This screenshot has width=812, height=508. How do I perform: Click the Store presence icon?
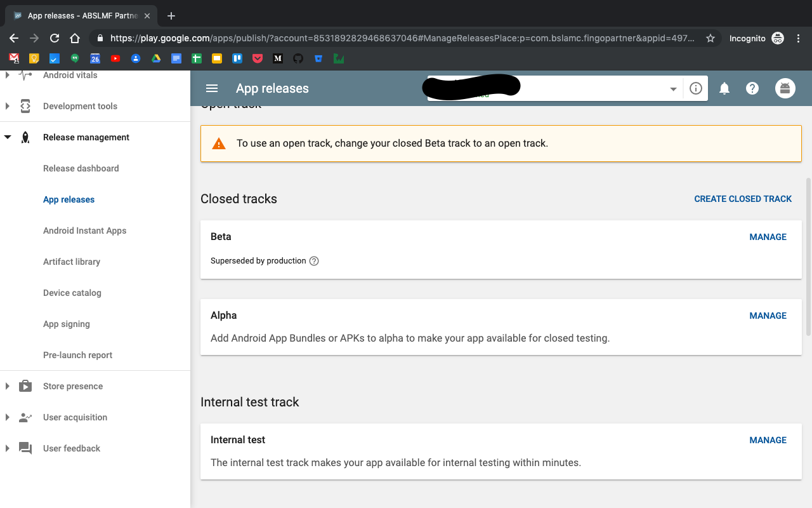(25, 386)
